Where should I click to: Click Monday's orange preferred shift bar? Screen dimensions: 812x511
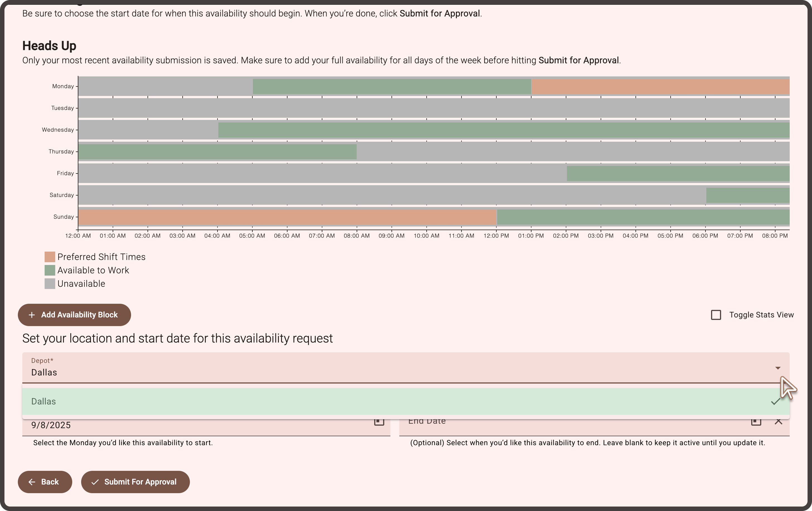660,86
